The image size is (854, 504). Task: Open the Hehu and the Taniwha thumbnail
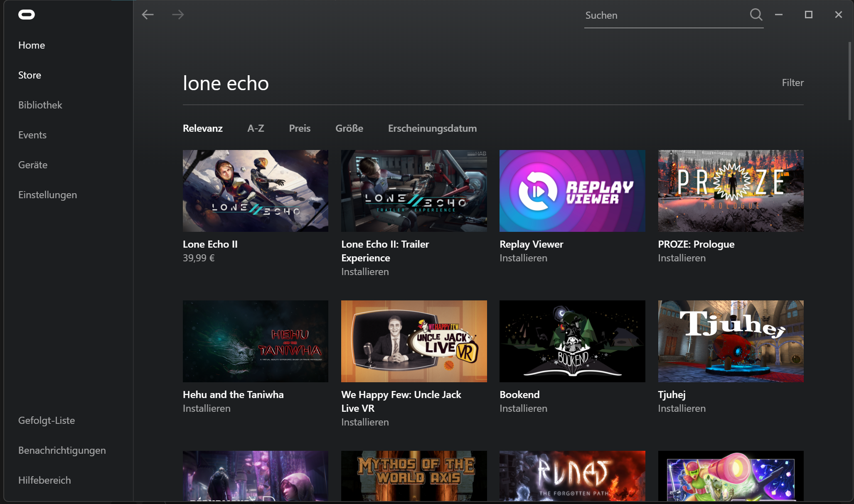click(x=256, y=341)
